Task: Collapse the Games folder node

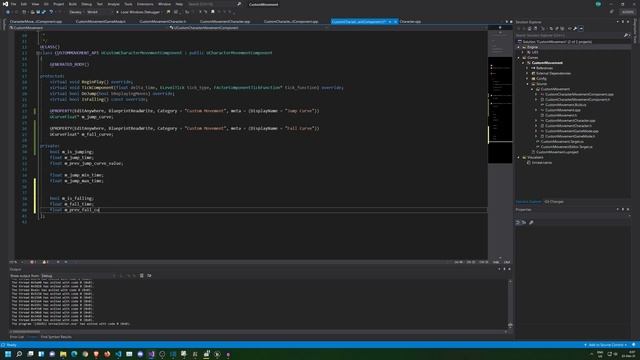Action: pos(519,58)
